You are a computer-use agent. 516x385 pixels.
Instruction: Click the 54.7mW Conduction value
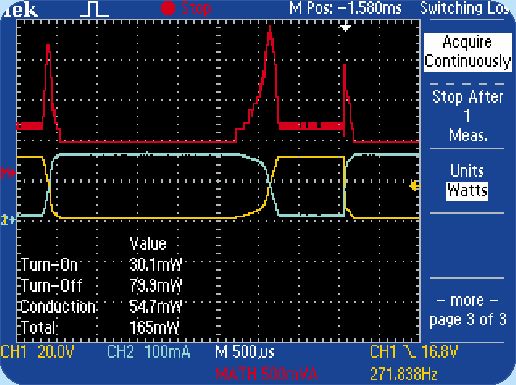tap(155, 306)
